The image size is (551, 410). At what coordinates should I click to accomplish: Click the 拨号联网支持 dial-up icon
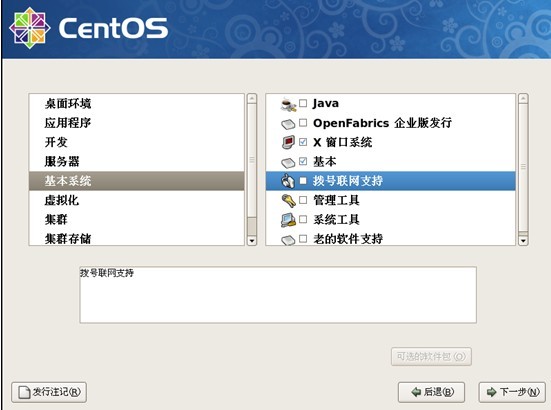288,181
